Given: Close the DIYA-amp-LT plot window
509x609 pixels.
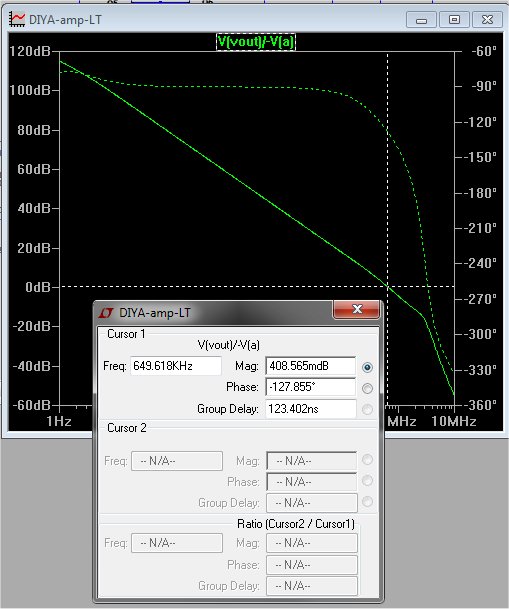Looking at the screenshot, I should 487,20.
